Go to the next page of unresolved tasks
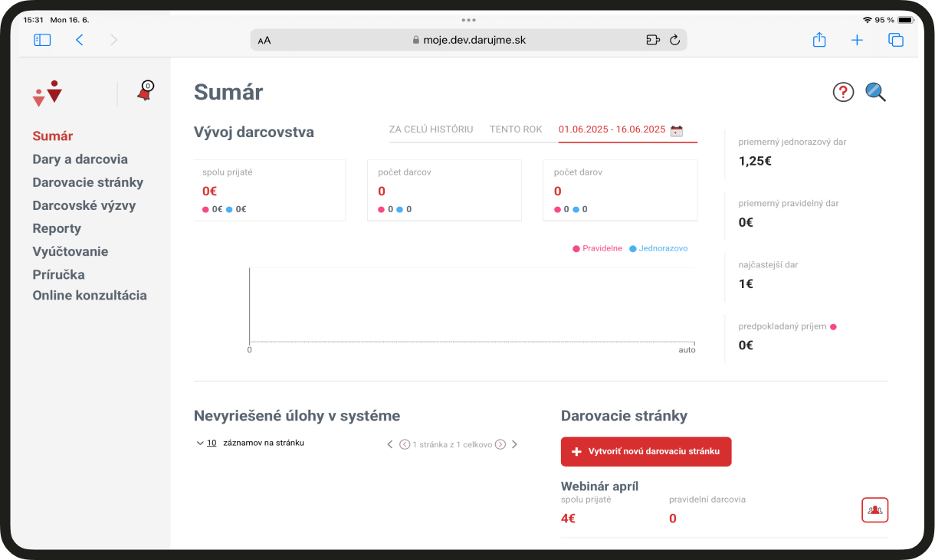Image resolution: width=935 pixels, height=560 pixels. [500, 444]
